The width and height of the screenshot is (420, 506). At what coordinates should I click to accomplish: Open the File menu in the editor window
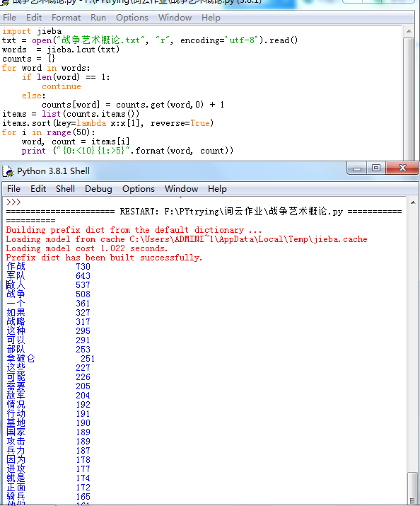point(9,18)
